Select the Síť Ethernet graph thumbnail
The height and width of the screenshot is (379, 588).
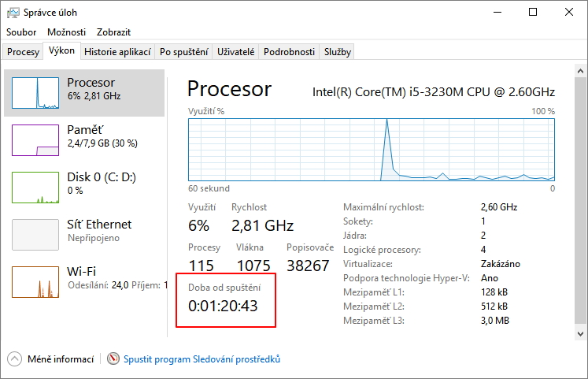[x=35, y=234]
